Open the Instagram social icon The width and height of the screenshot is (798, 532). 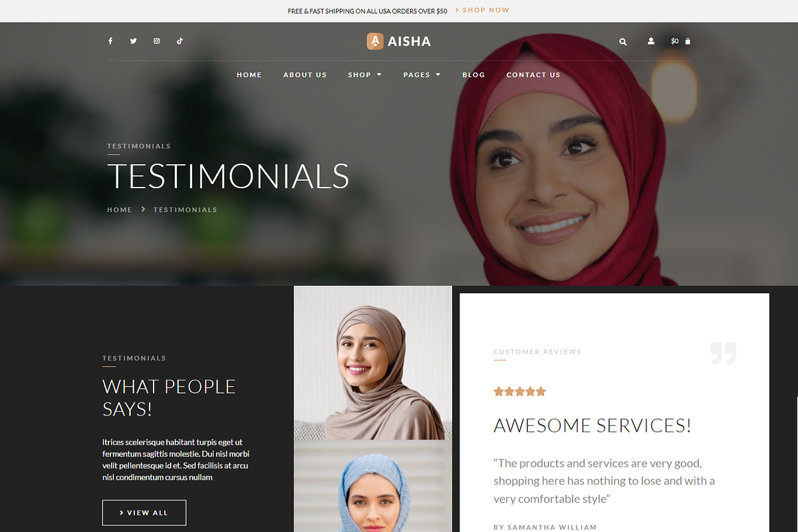[x=157, y=41]
